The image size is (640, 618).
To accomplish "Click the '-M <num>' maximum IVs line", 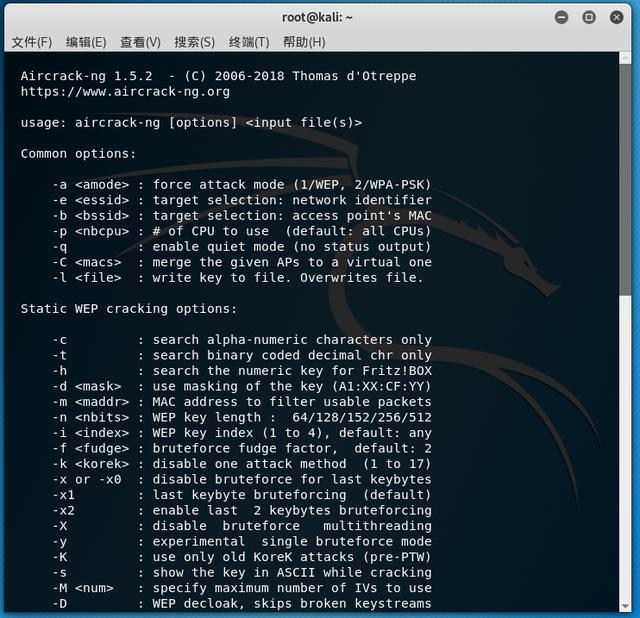I will [242, 588].
